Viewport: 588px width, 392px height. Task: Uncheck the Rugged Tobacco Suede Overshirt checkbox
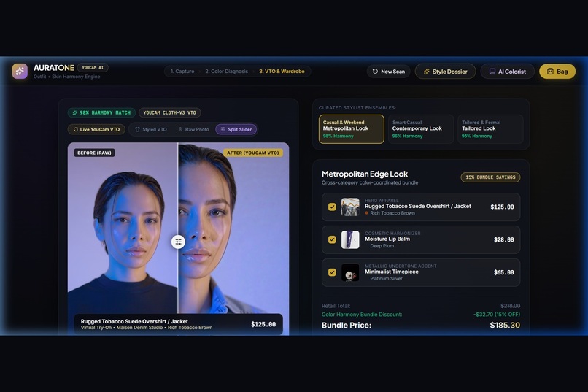pos(332,207)
